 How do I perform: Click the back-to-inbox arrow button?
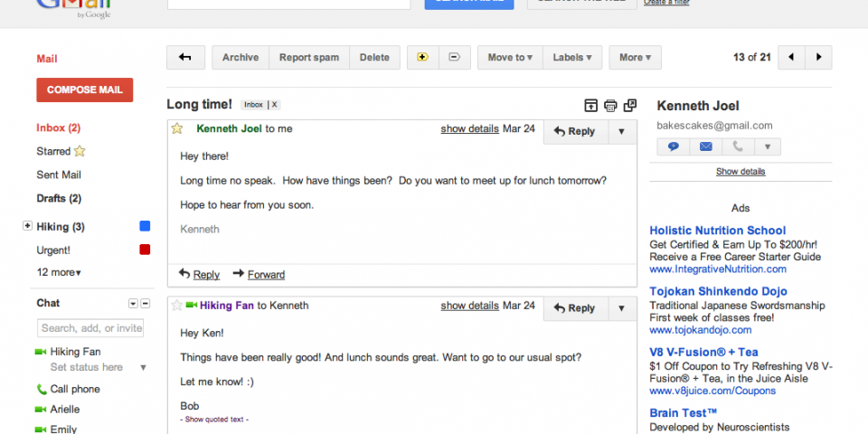(185, 58)
